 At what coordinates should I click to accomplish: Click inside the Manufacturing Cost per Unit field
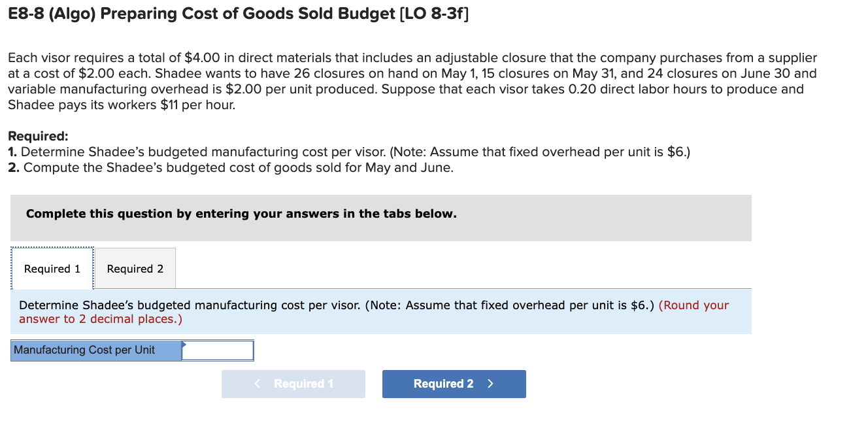pos(216,350)
